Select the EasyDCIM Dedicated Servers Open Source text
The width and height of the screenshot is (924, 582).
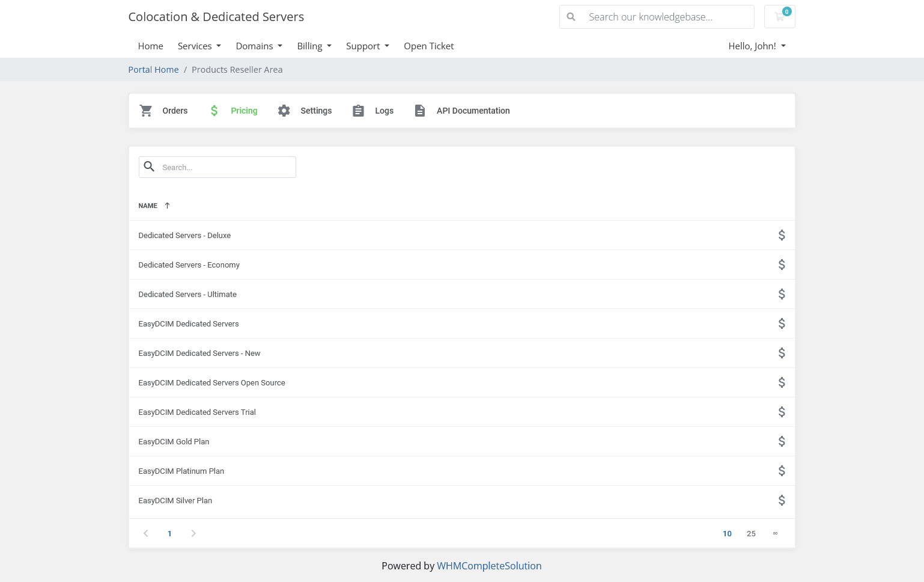pyautogui.click(x=211, y=382)
